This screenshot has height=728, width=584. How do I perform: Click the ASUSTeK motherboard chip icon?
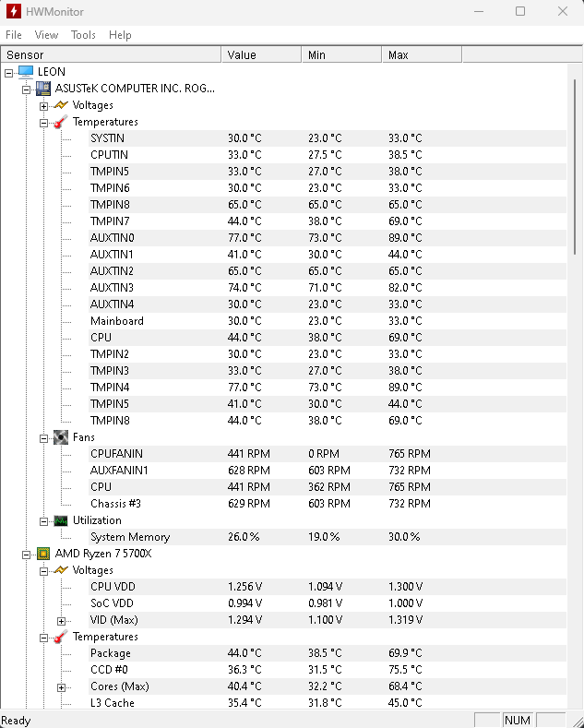[x=43, y=89]
